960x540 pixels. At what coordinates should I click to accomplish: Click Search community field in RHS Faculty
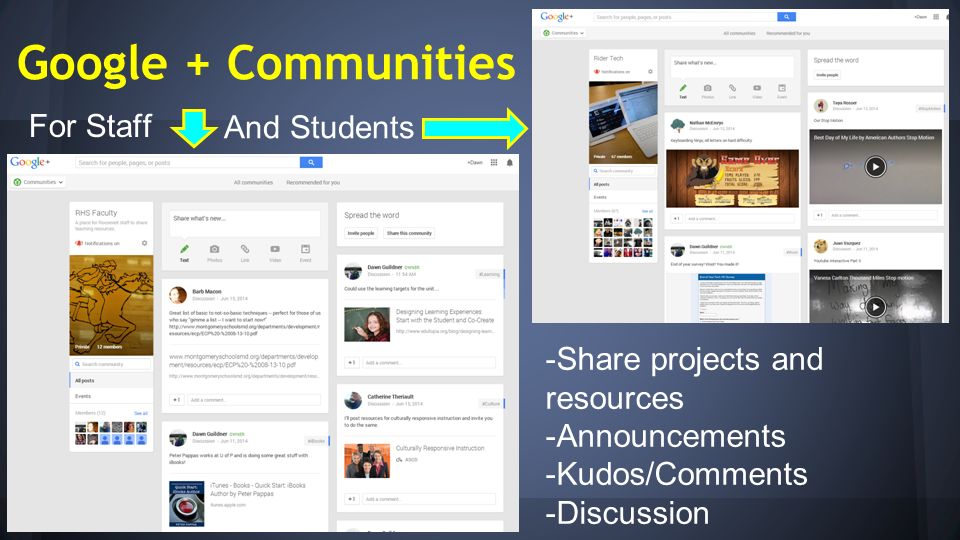click(x=111, y=364)
